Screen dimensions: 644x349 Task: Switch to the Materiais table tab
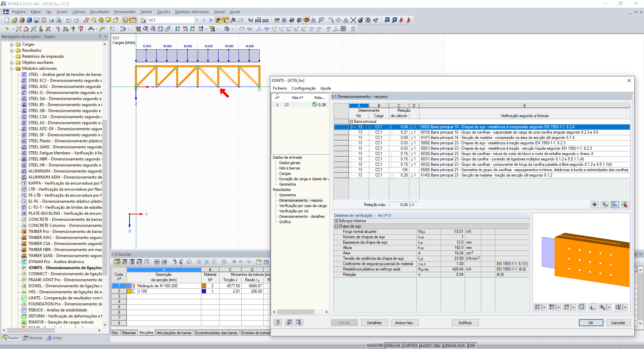click(129, 333)
